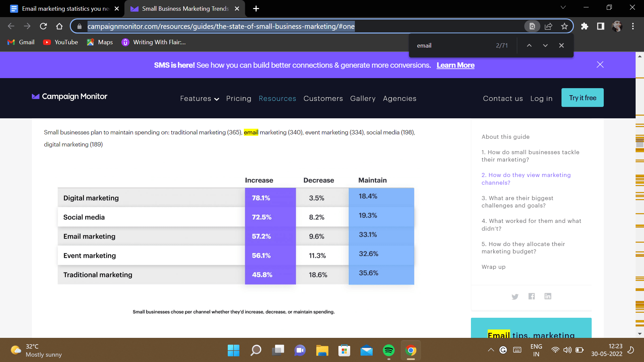Image resolution: width=644 pixels, height=362 pixels.
Task: Click the Twitter share icon
Action: click(515, 296)
